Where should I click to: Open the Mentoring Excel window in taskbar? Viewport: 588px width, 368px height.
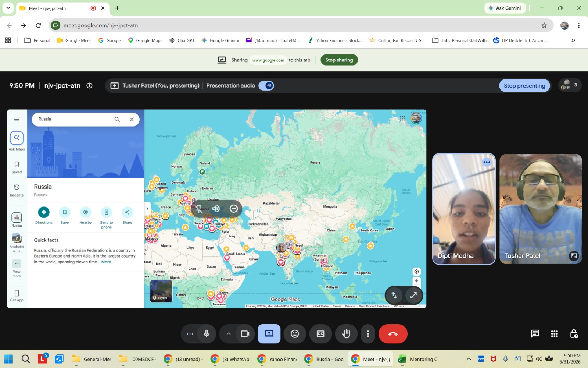tap(418, 359)
